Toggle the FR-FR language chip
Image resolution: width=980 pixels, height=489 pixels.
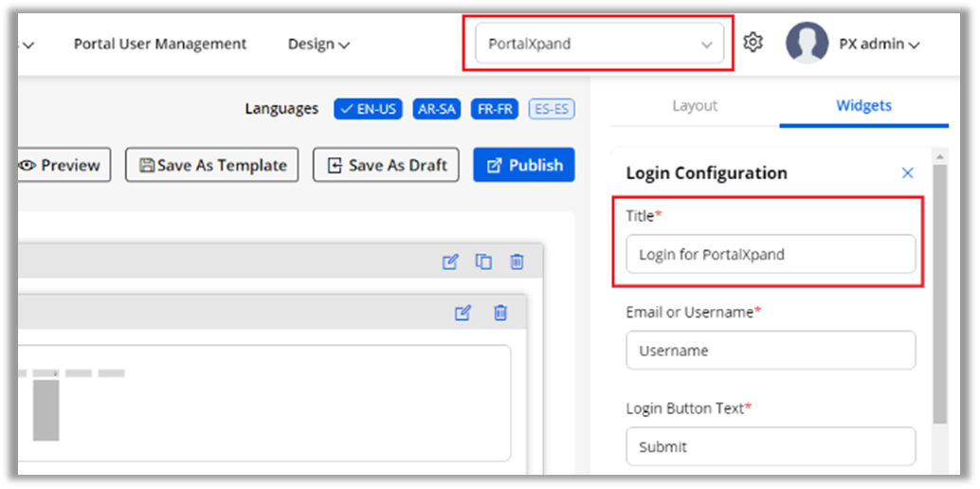tap(495, 109)
